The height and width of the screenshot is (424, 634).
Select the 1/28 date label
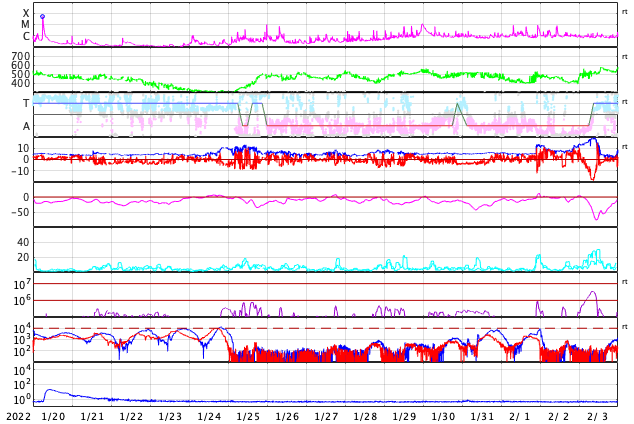[x=365, y=417]
